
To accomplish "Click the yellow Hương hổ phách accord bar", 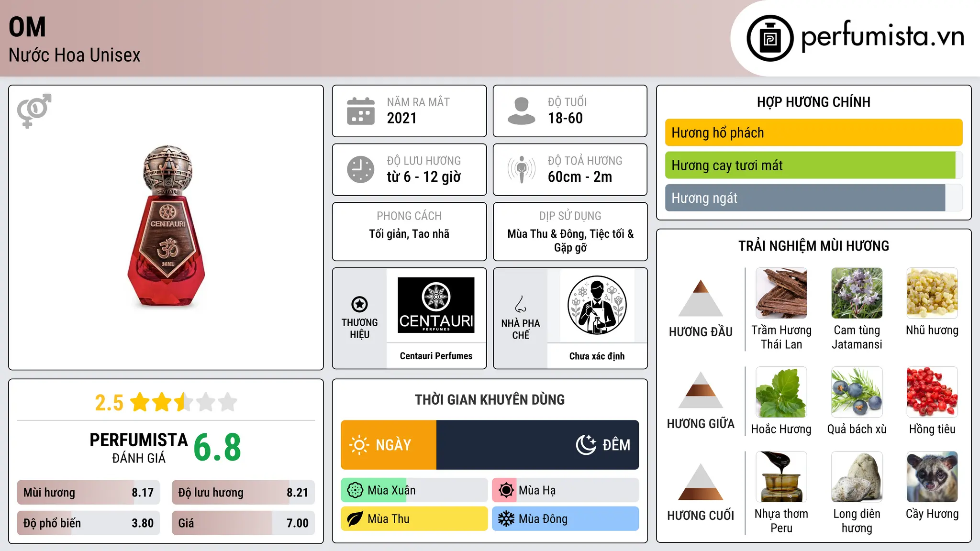I will click(x=813, y=132).
